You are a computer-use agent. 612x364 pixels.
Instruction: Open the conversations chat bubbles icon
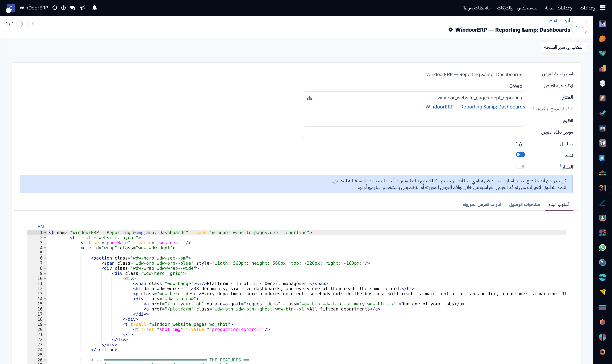[73, 8]
